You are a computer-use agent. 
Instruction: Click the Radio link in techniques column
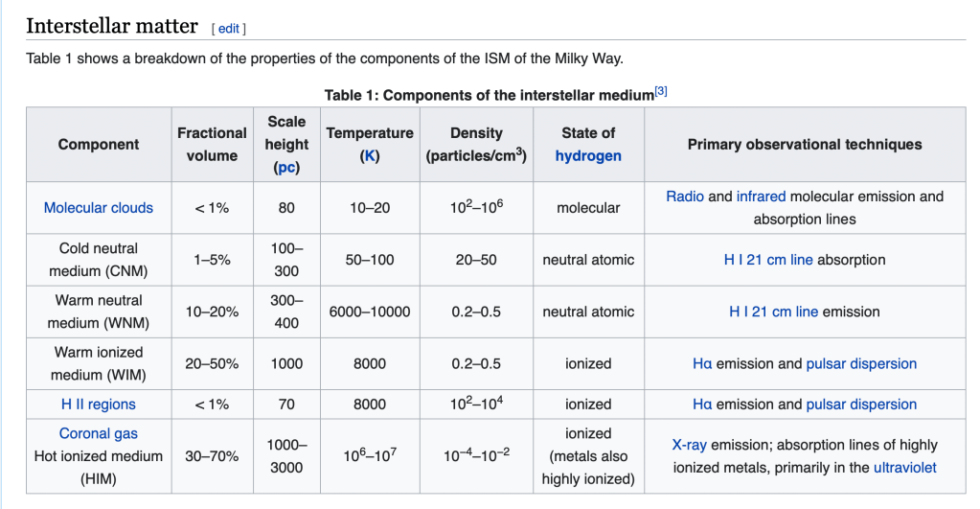coord(685,197)
